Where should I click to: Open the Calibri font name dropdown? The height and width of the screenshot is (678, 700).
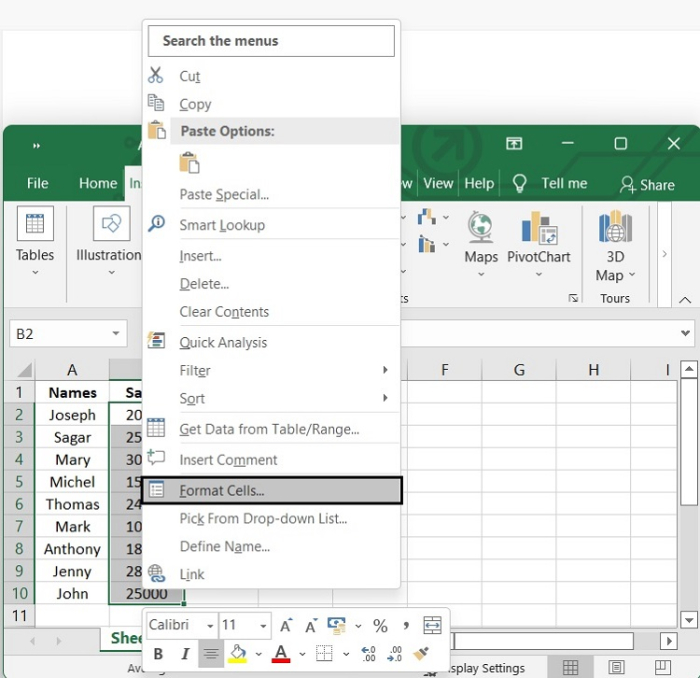(180, 625)
